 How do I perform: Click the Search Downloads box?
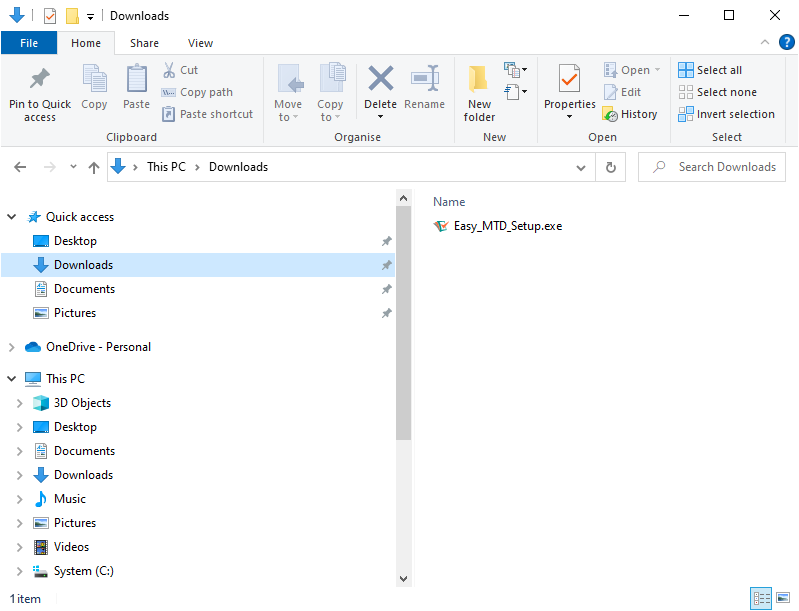[712, 167]
